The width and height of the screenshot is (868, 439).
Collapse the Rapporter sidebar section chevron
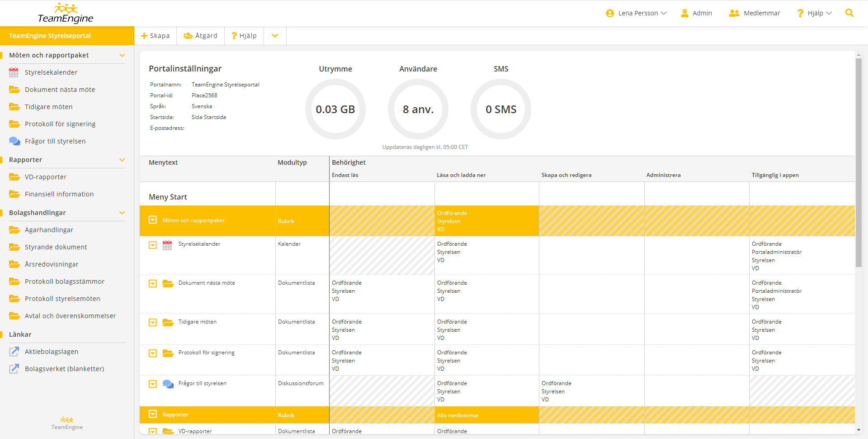[122, 160]
